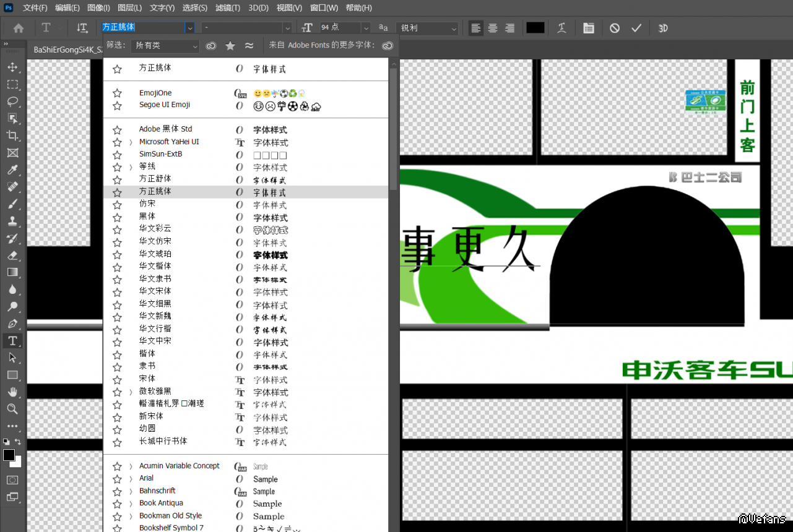793x532 pixels.
Task: Click the commit checkmark in options bar
Action: [636, 28]
